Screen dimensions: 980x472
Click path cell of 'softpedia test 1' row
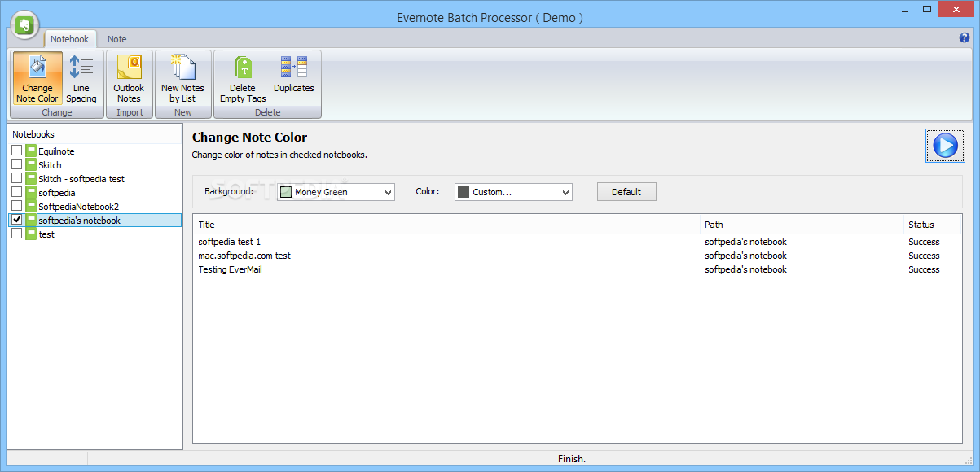(745, 242)
